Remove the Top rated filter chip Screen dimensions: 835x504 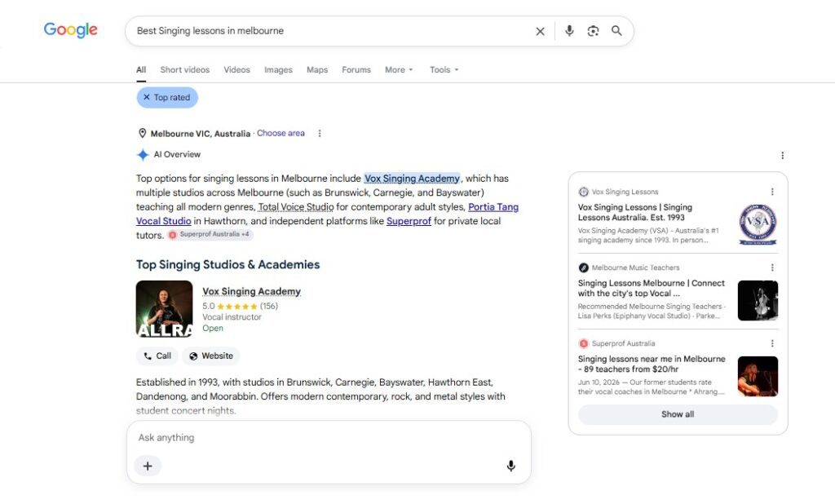point(167,98)
